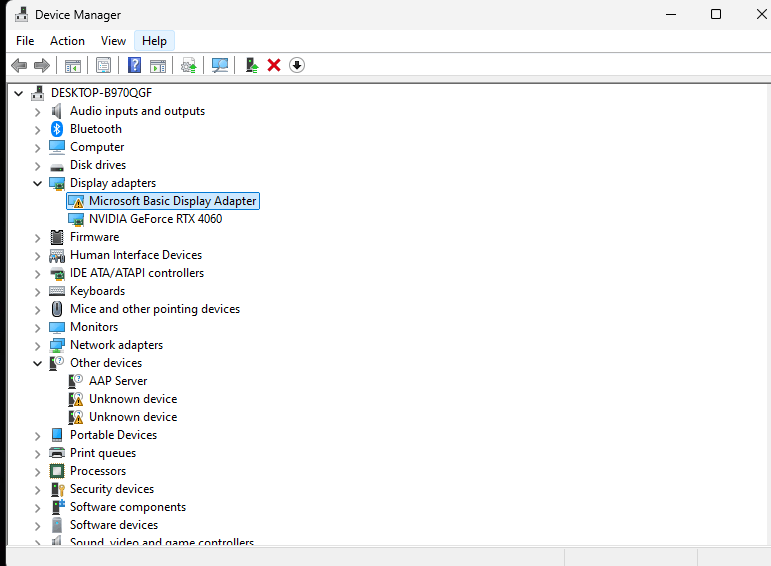Expand the Processors category
The height and width of the screenshot is (566, 771).
coord(37,472)
